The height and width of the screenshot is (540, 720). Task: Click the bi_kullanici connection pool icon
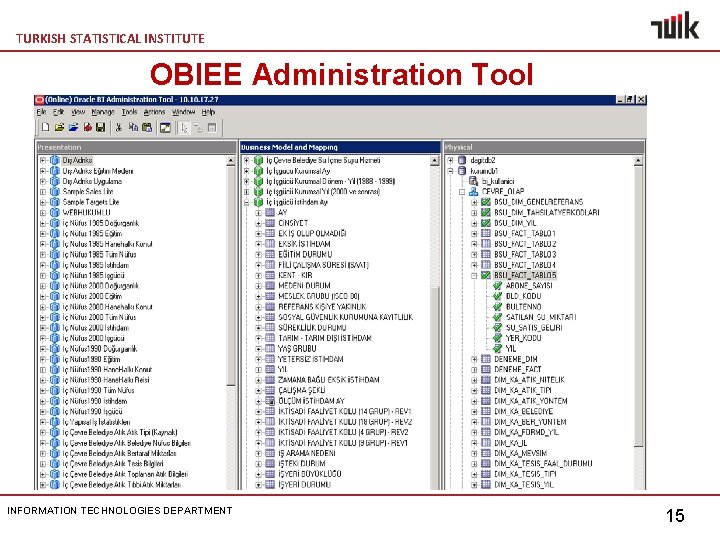(x=473, y=181)
